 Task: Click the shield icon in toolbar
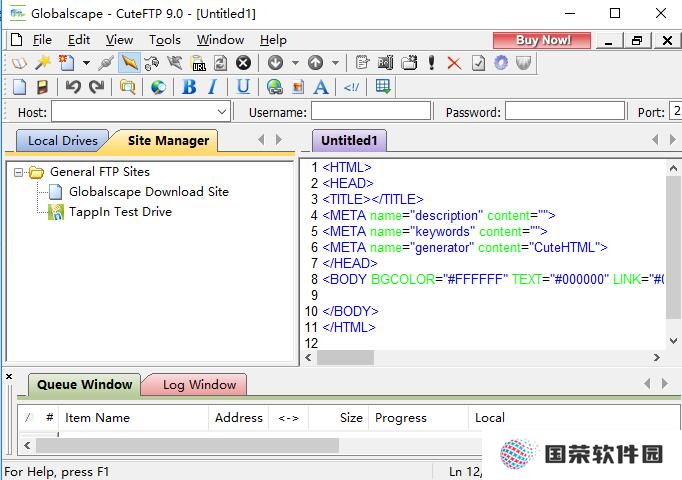click(x=524, y=63)
